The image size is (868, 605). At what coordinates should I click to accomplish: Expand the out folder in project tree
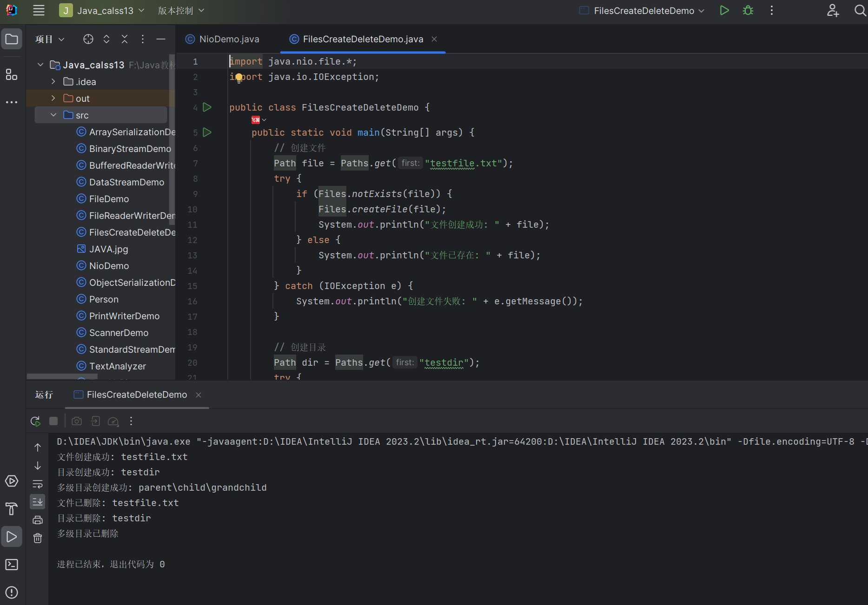pos(53,99)
